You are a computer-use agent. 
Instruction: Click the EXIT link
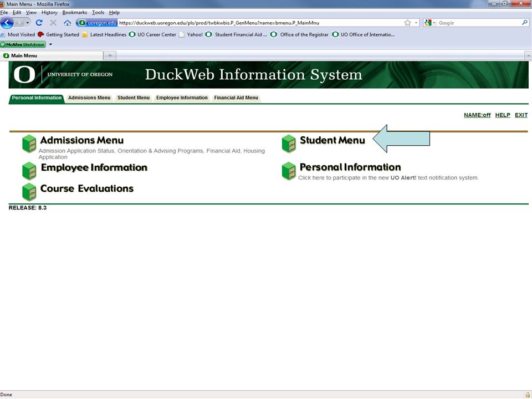click(x=521, y=115)
